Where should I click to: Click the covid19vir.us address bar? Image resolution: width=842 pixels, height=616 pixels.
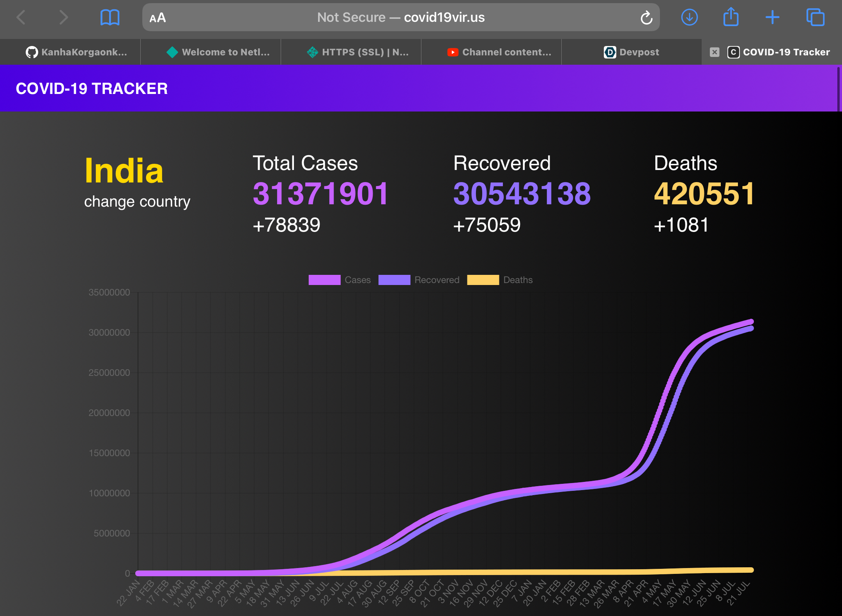(401, 18)
